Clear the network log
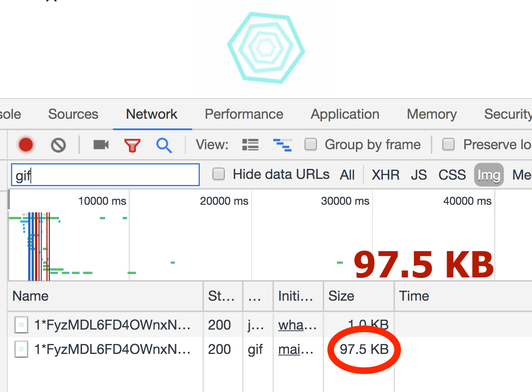Viewport: 532px width, 392px height. click(58, 145)
